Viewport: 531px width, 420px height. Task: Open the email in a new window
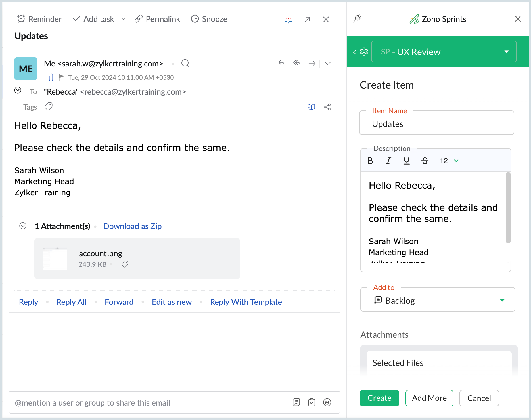coord(307,19)
